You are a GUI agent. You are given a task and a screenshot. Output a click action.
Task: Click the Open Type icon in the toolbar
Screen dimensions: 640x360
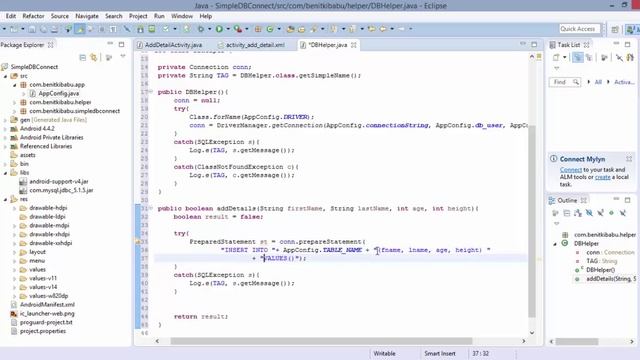pyautogui.click(x=290, y=29)
